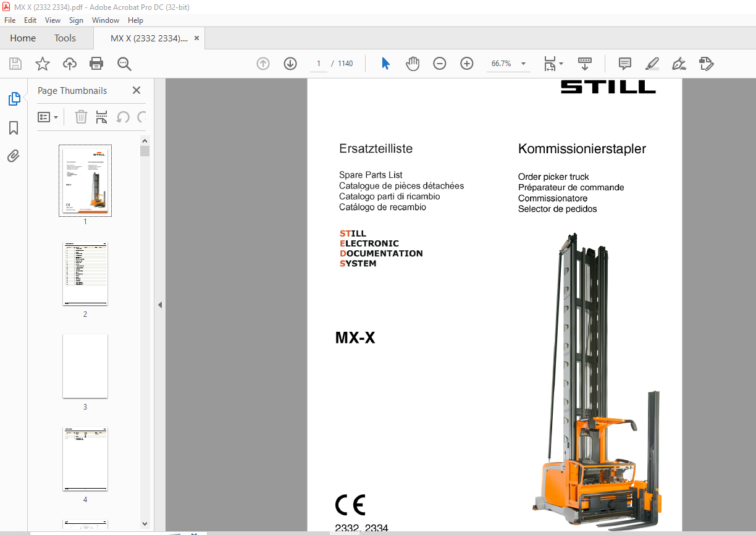Screen dimensions: 756x535
Task: Select the highlight text pen
Action: click(652, 64)
